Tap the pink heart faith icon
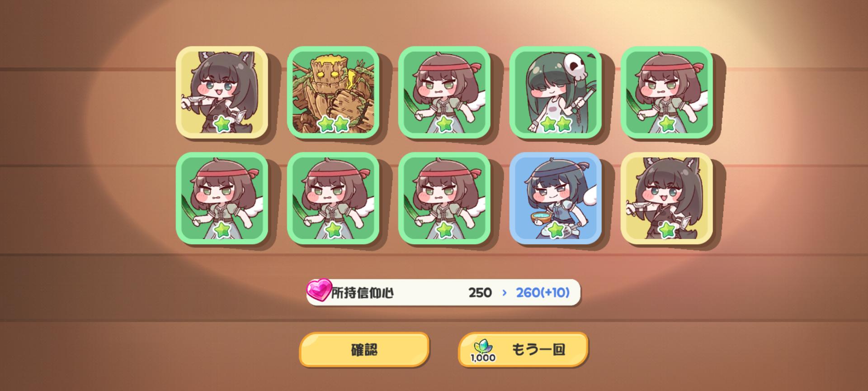The image size is (868, 391). [x=319, y=291]
